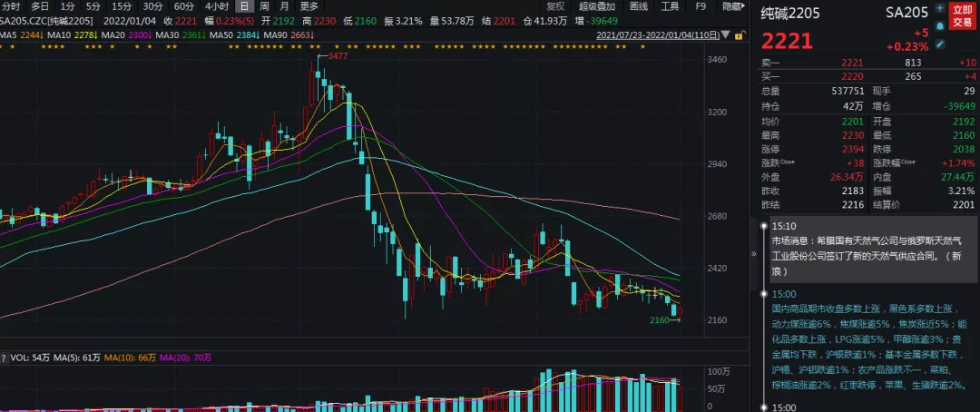980x412 pixels.
Task: Select the 15分 period tab
Action: point(122,6)
